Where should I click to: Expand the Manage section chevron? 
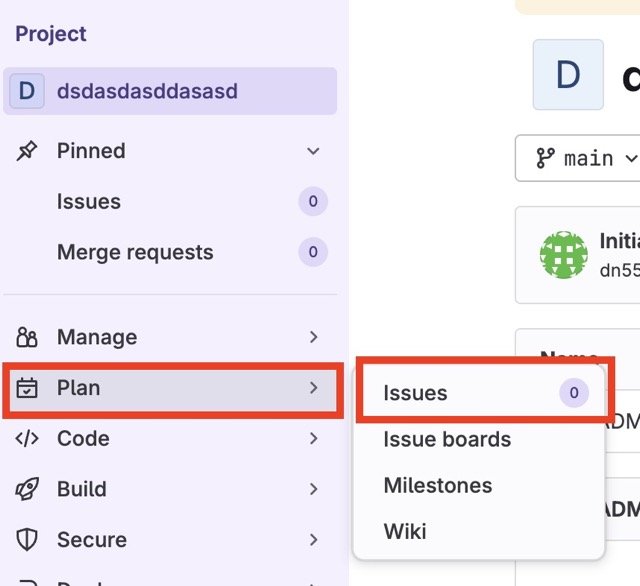point(313,337)
